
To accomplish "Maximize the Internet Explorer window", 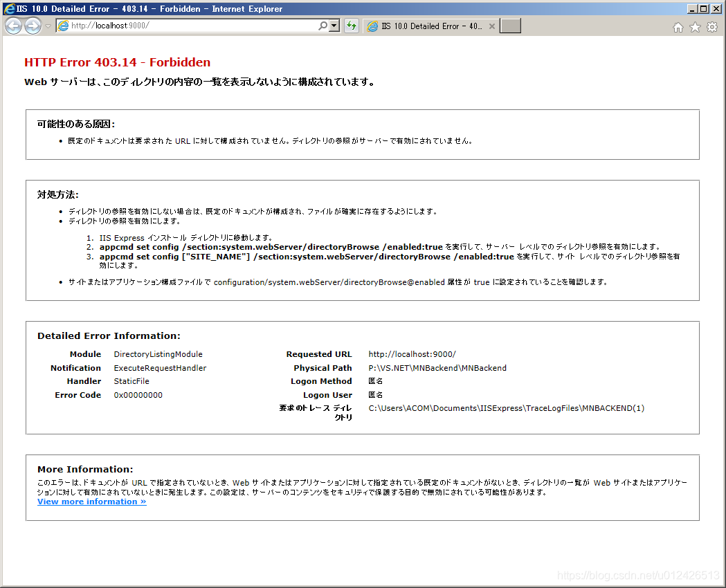I will (x=704, y=9).
